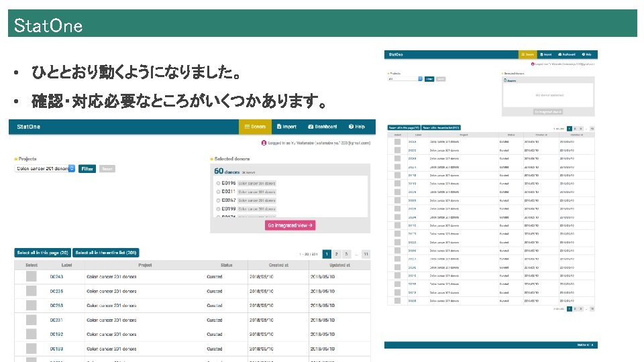Remove donor D0196 from selected donors list

(218, 184)
